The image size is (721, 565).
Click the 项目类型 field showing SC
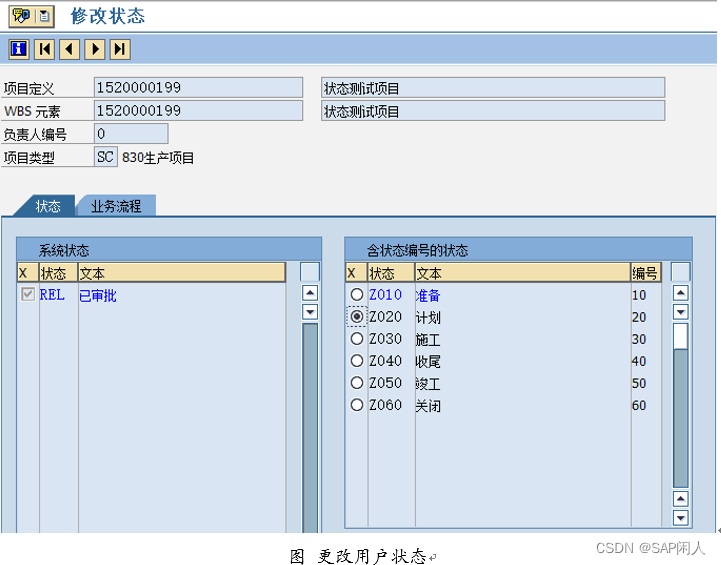point(106,157)
